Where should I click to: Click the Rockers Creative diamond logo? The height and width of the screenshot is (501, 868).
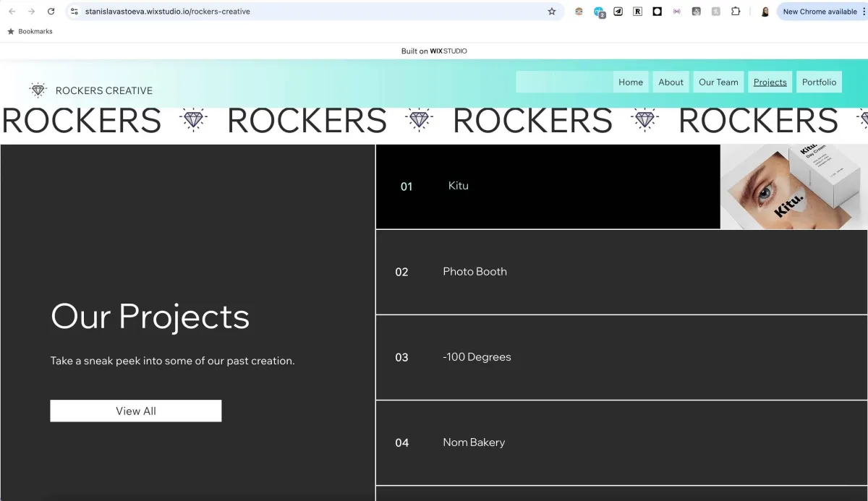[38, 90]
